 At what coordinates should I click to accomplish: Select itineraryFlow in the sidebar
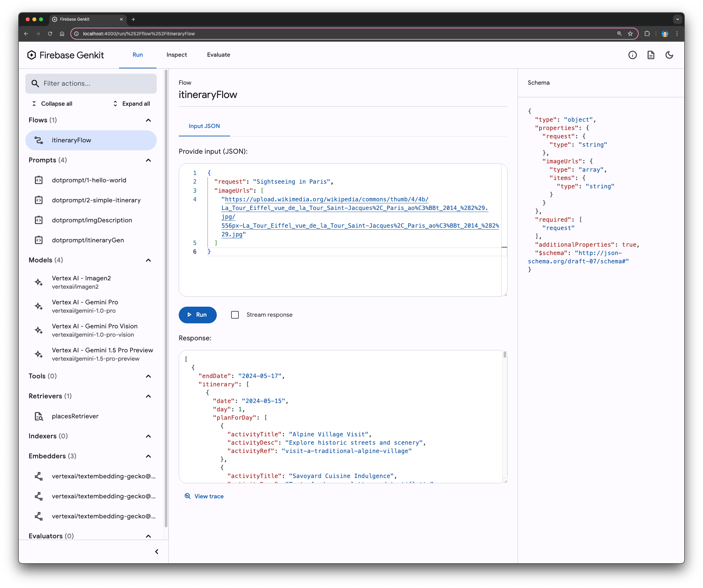91,140
